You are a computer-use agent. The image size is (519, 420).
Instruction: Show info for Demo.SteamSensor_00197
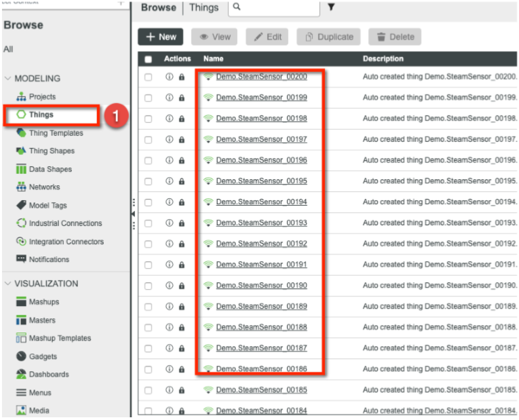point(169,139)
